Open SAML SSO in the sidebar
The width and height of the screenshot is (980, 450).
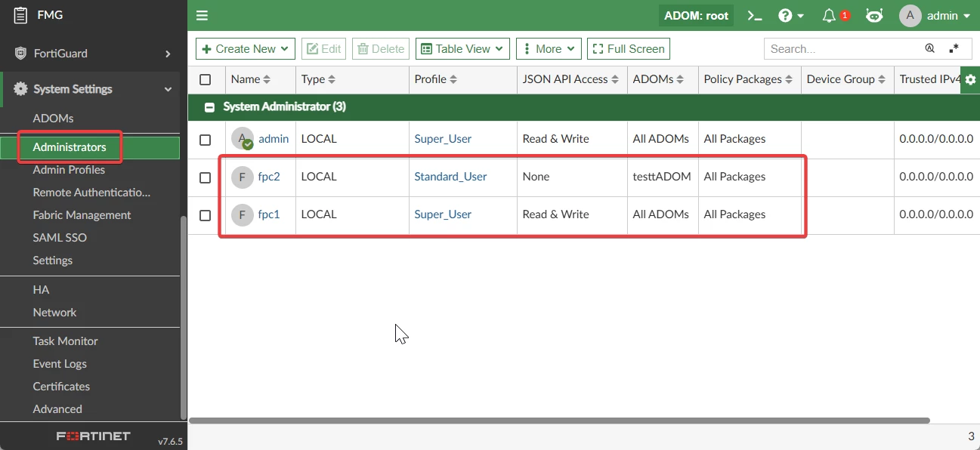(60, 238)
